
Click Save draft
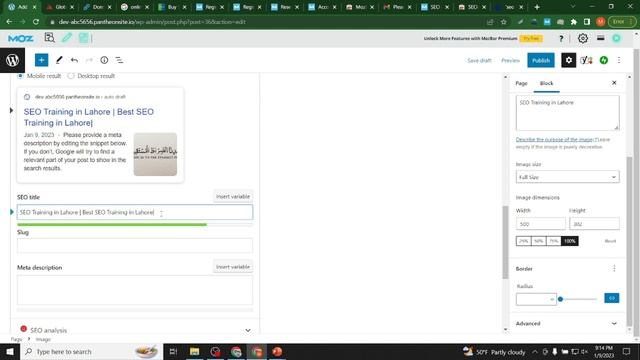[x=479, y=60]
